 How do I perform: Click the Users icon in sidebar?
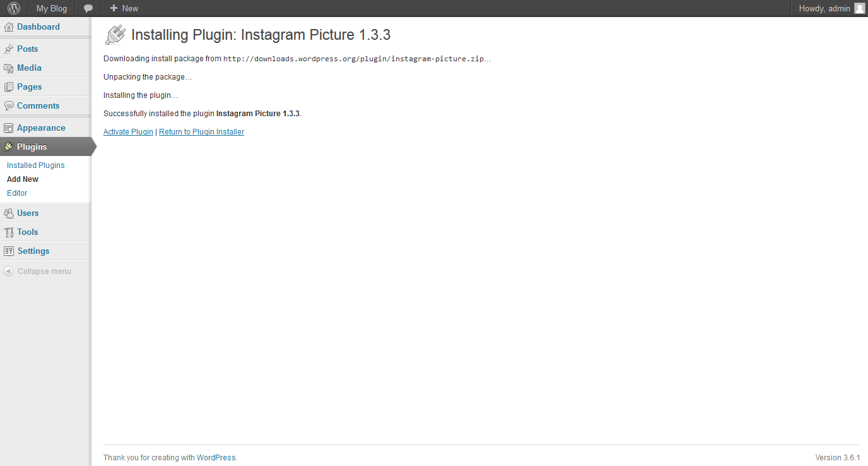coord(9,213)
